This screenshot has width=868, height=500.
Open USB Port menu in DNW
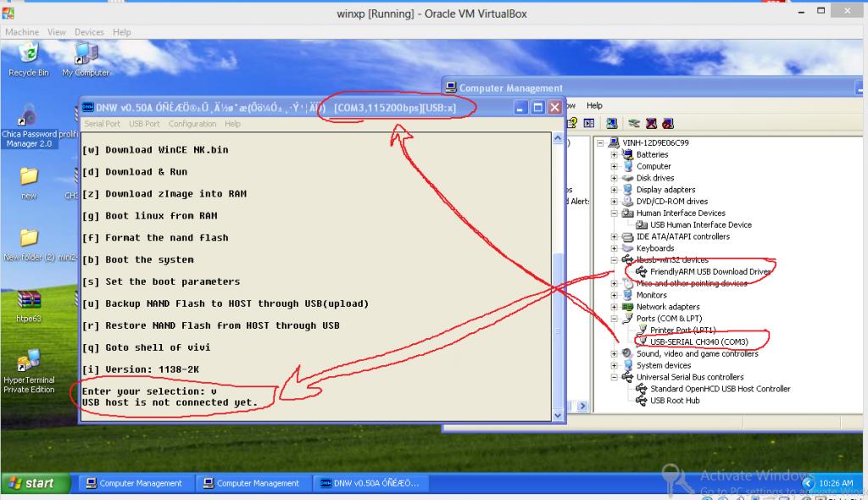pyautogui.click(x=144, y=124)
